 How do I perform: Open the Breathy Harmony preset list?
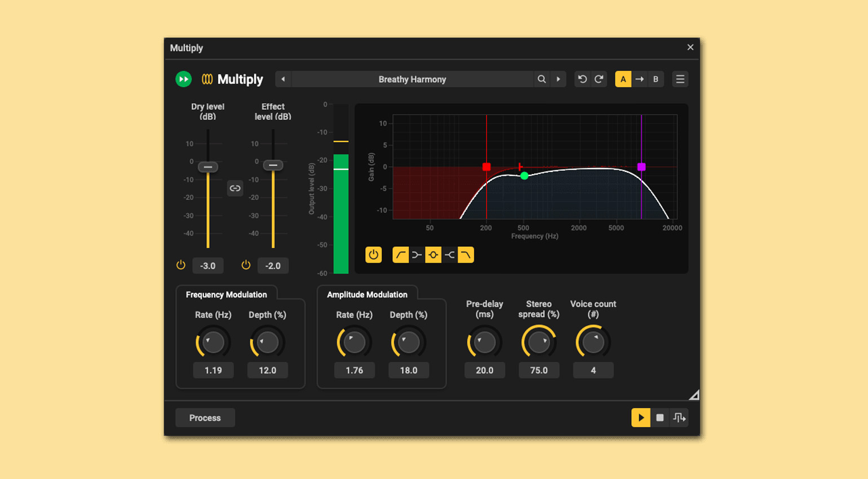pos(412,79)
